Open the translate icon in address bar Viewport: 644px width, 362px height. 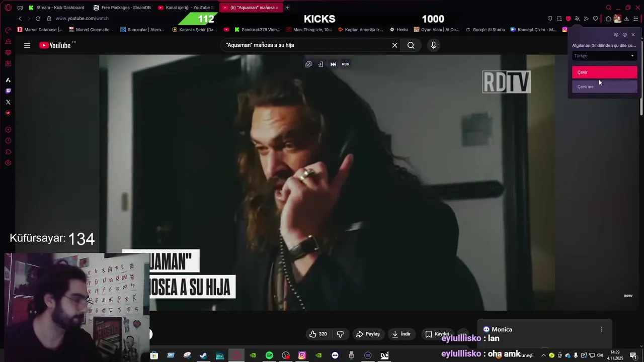[577, 19]
